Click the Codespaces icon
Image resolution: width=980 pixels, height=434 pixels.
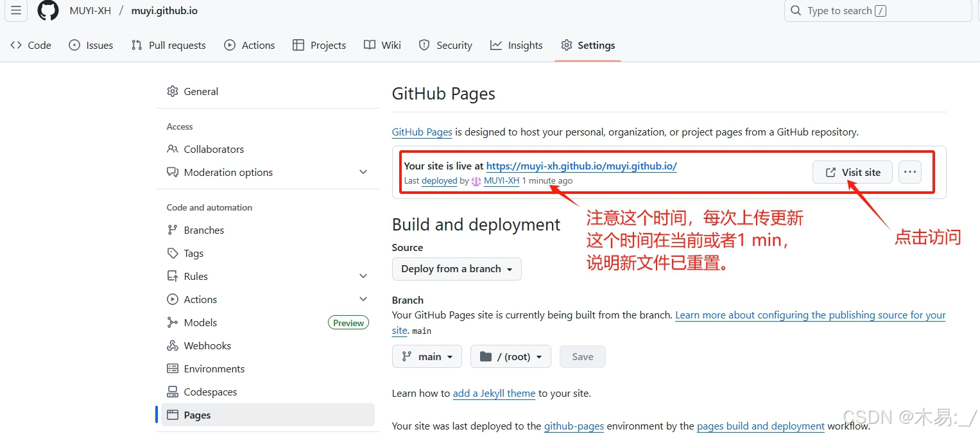point(172,392)
